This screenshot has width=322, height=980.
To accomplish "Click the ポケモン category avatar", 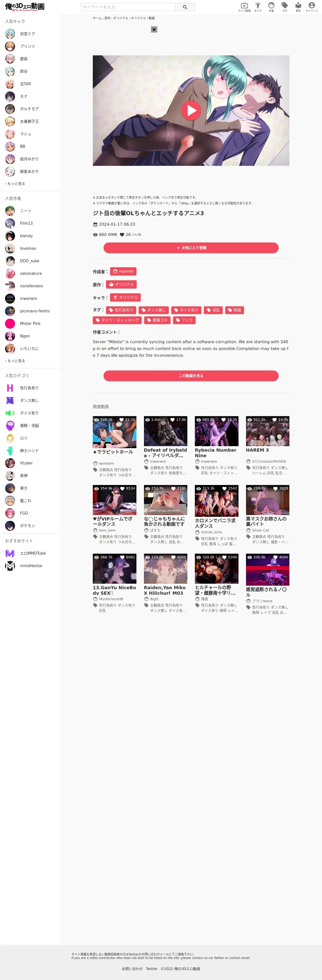I will (x=10, y=526).
